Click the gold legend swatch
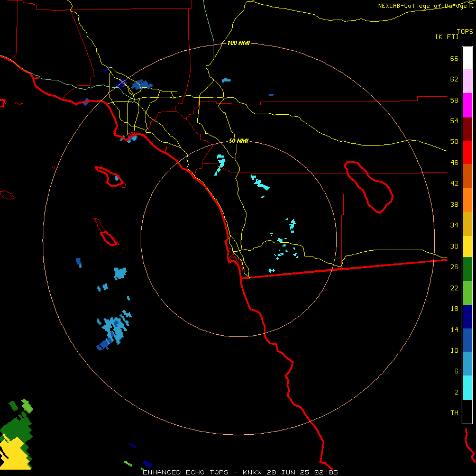The image size is (476, 476). (467, 224)
